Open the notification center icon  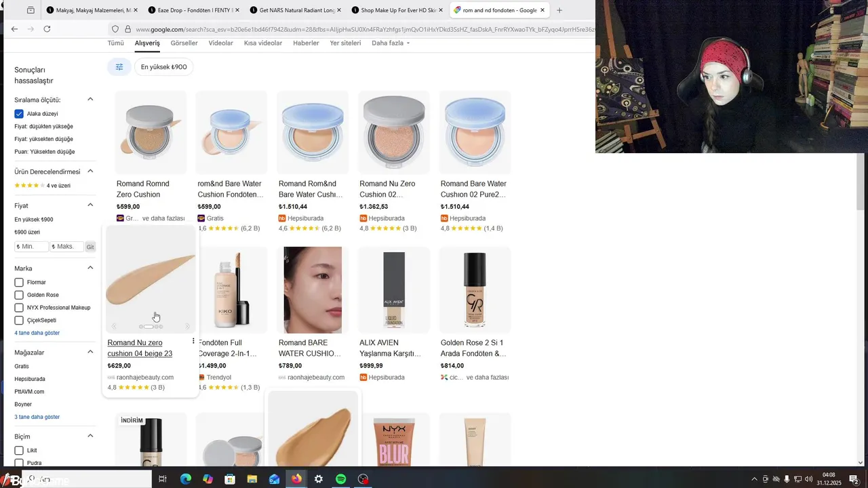click(854, 479)
